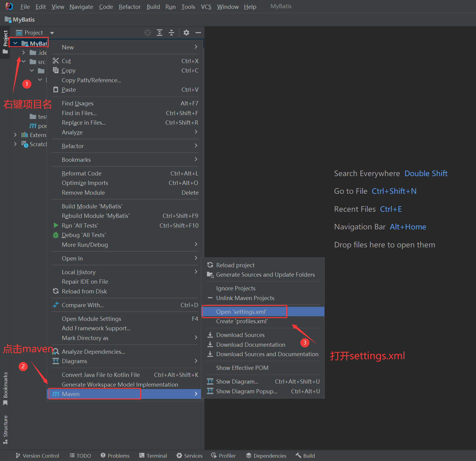Click the Analyze Dependencies icon
This screenshot has height=461, width=476.
(56, 352)
